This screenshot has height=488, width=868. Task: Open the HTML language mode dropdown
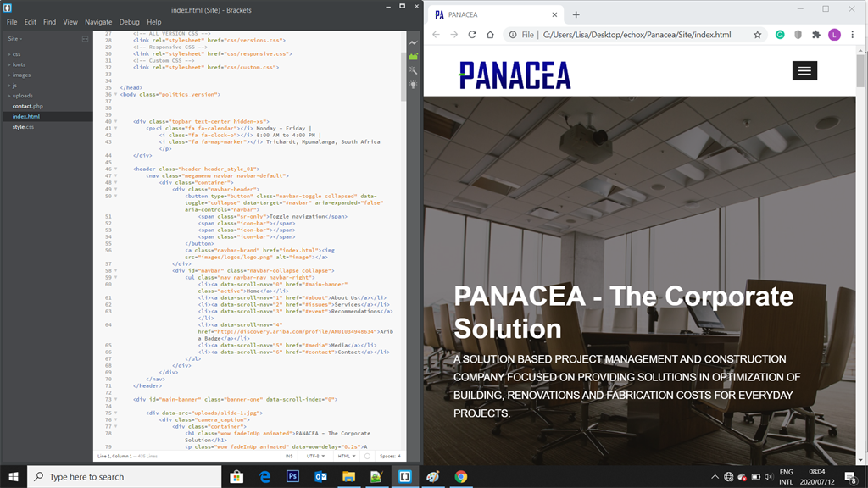(x=347, y=457)
